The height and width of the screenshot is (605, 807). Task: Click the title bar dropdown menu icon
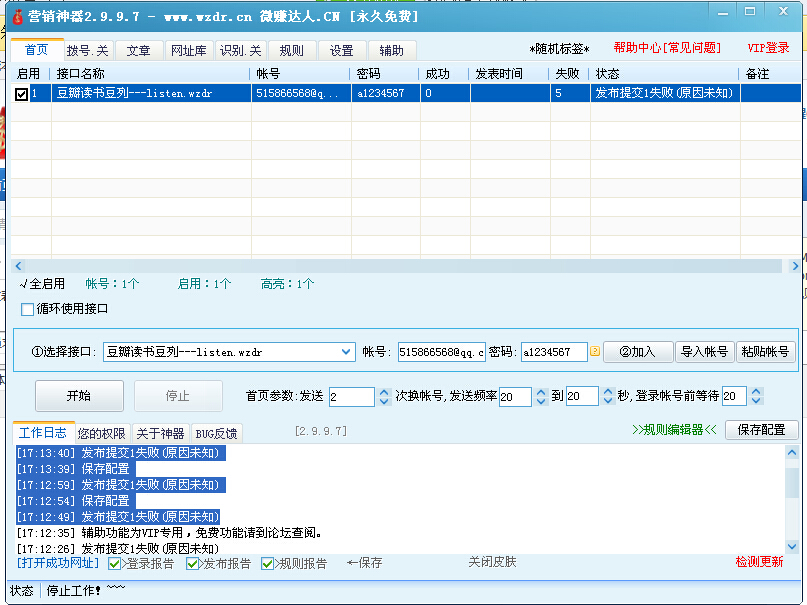pyautogui.click(x=724, y=12)
